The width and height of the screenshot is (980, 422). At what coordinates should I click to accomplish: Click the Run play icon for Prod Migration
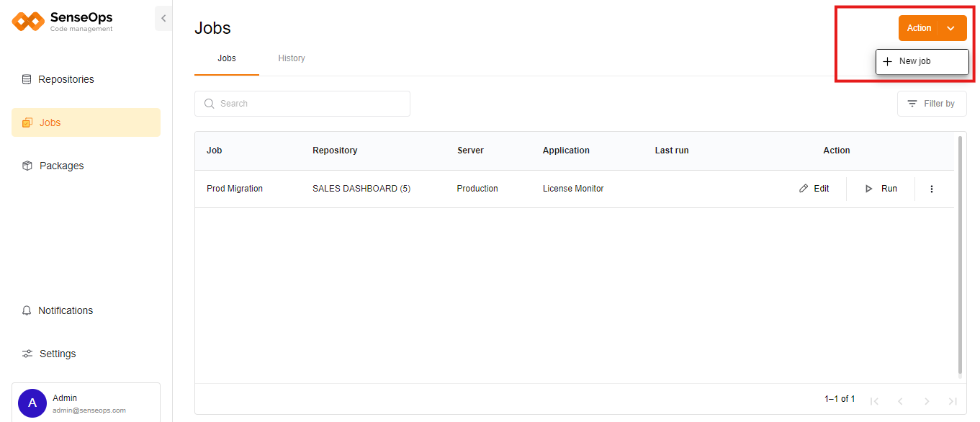[868, 188]
